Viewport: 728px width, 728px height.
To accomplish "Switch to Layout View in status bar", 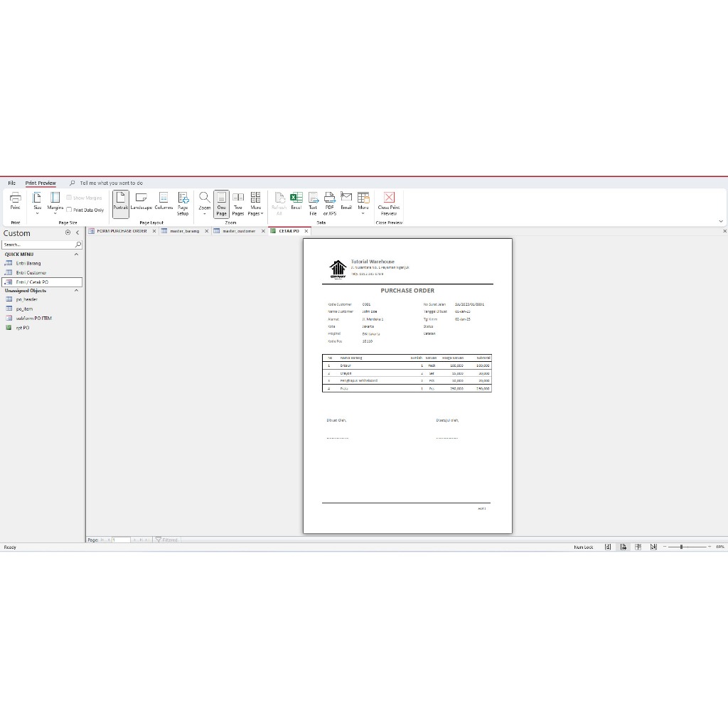I will (638, 547).
